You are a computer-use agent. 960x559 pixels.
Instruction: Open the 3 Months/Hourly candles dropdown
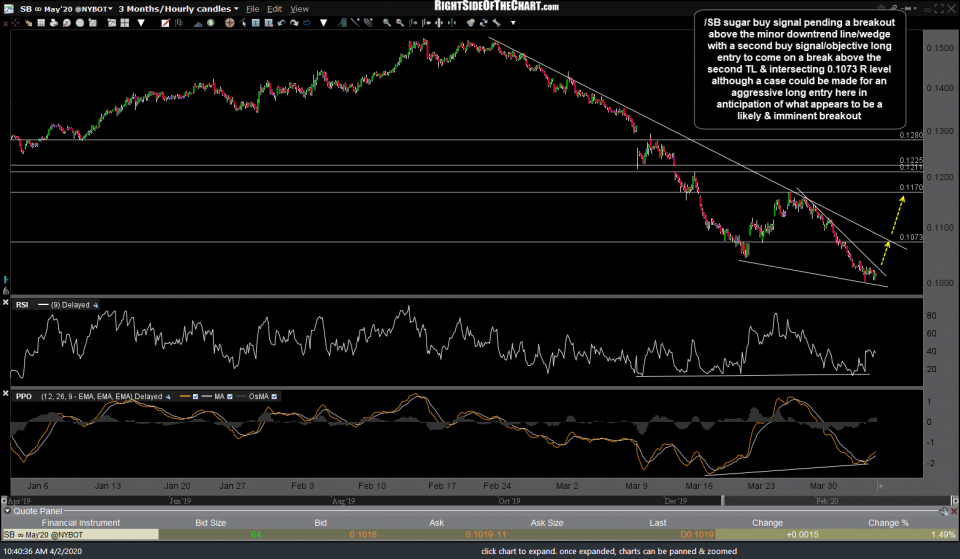click(x=180, y=8)
